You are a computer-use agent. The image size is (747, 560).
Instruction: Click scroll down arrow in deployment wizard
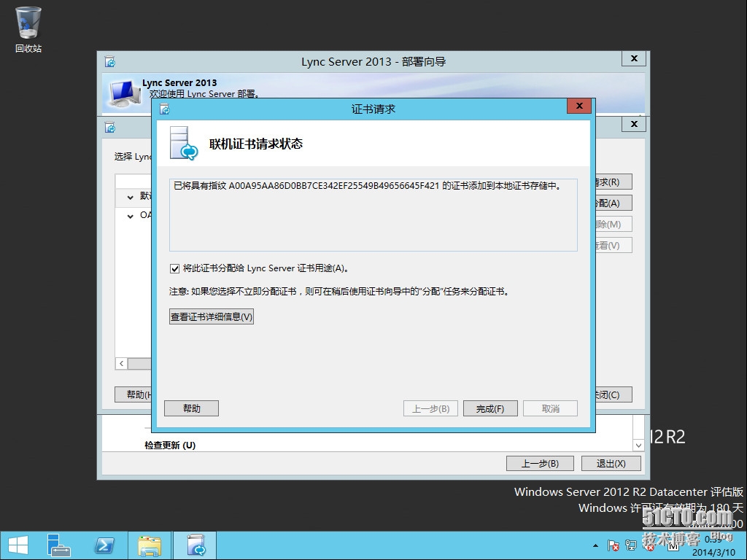pos(638,446)
